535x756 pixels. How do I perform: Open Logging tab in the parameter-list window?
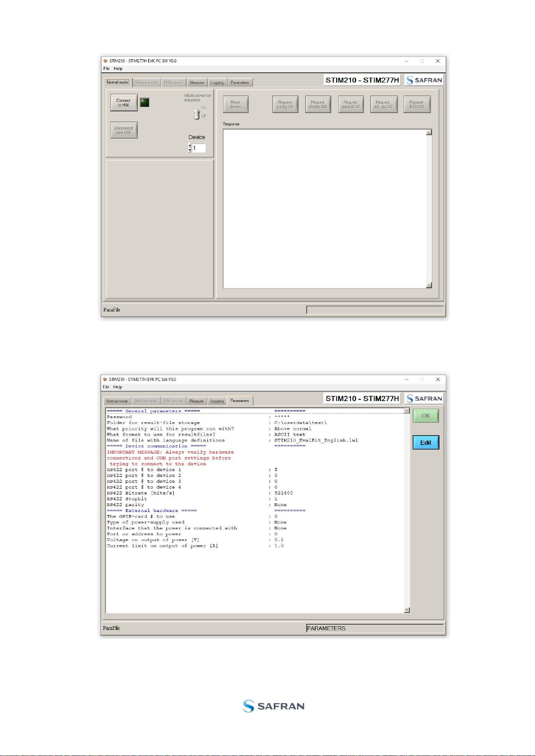(x=217, y=401)
